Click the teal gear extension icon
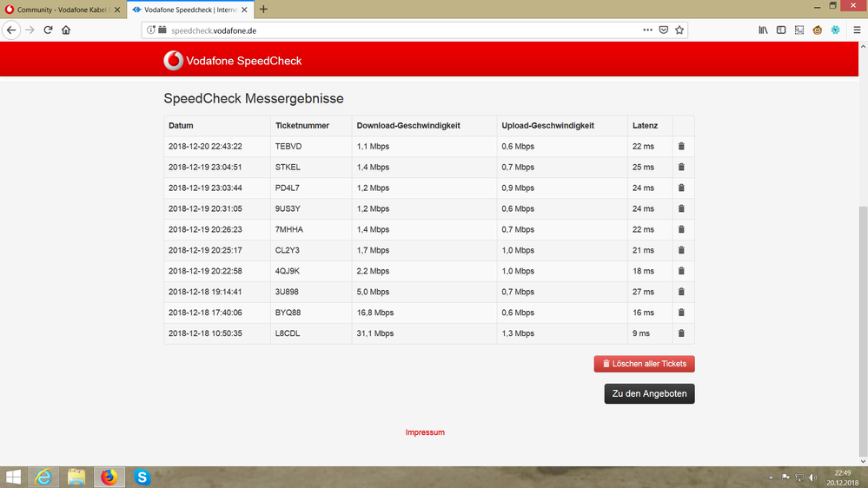 point(835,30)
